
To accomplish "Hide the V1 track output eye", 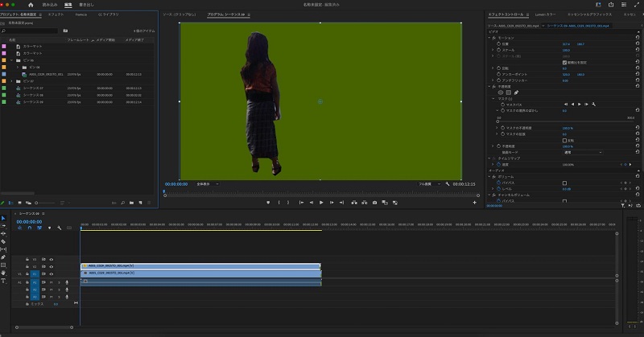I will point(52,273).
